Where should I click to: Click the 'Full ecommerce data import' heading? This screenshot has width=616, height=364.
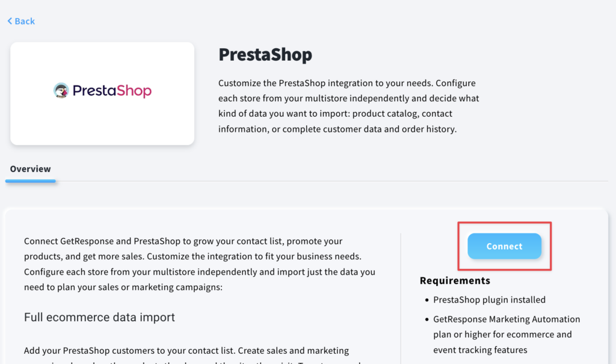point(99,317)
